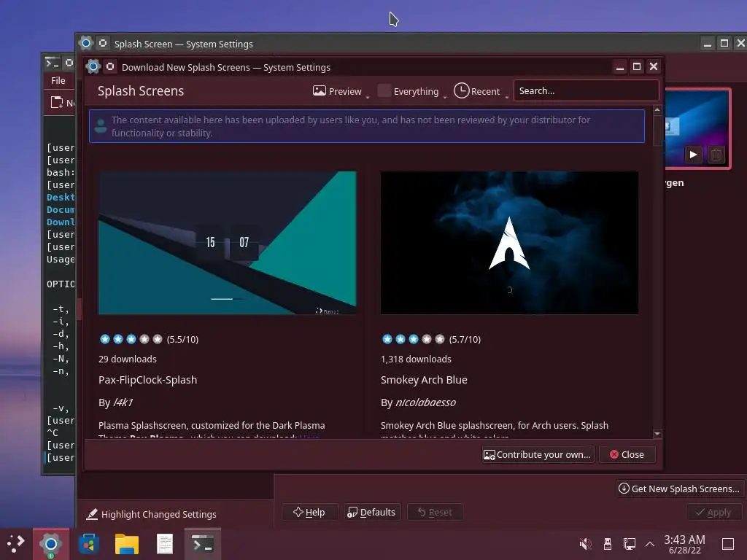
Task: Click the trash icon on the splash thumbnail
Action: 716,155
